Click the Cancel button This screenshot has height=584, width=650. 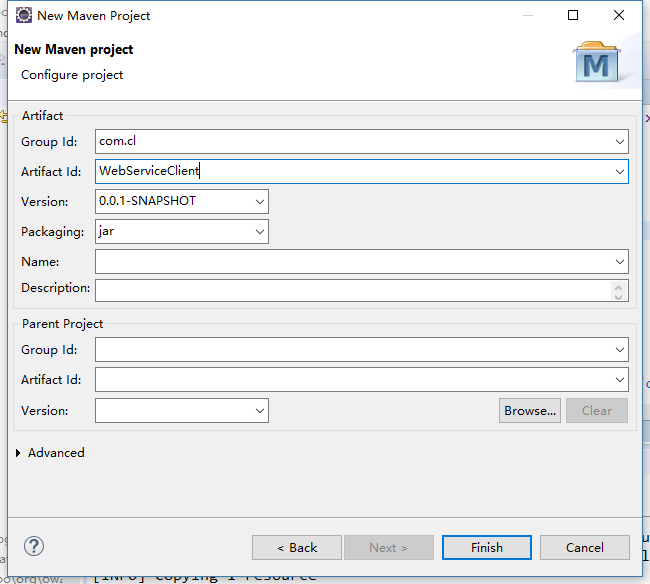(585, 548)
